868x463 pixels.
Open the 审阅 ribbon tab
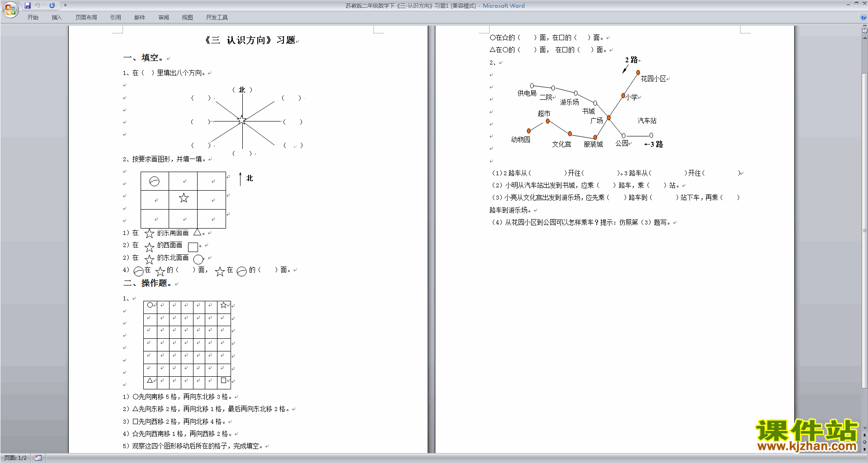click(164, 18)
